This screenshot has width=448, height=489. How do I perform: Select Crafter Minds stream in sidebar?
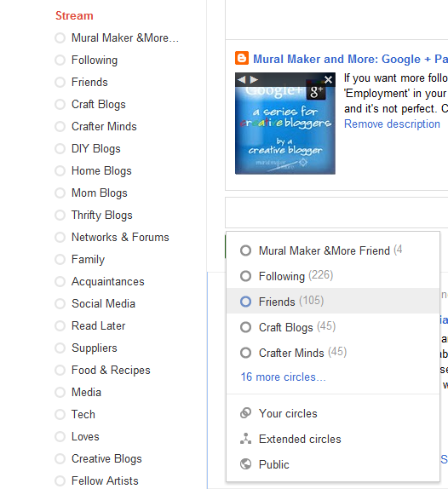(x=95, y=126)
